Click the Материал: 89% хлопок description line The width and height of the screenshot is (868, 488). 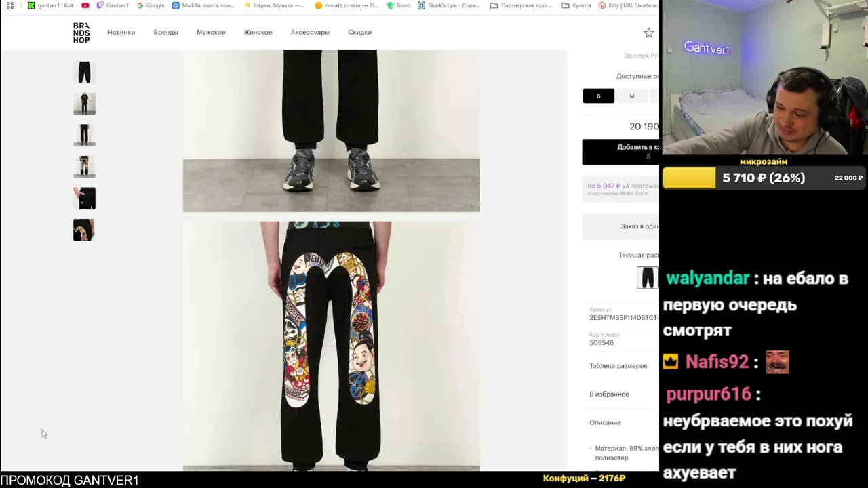pos(624,453)
